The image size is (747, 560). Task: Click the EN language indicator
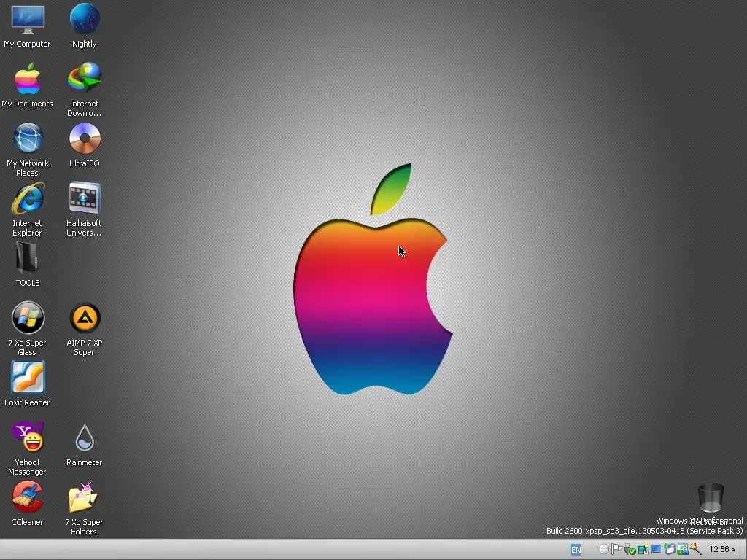576,550
